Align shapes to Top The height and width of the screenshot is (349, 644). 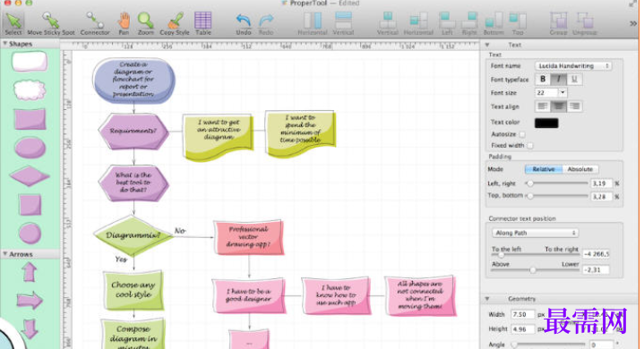518,23
